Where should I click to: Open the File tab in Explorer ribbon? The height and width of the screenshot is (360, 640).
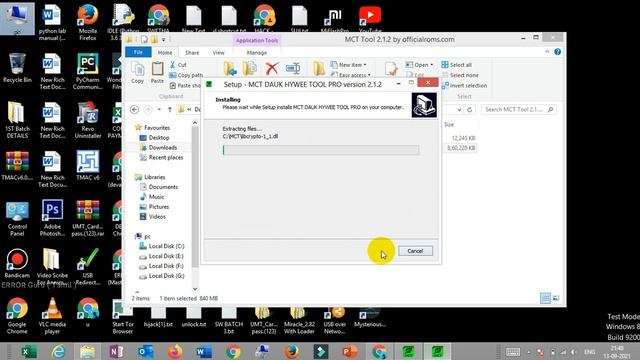pos(138,52)
